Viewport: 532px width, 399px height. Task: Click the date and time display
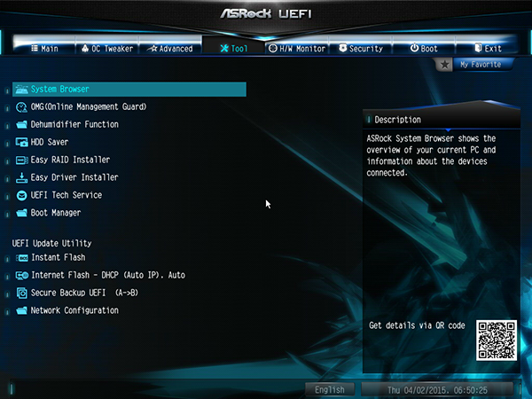(437, 390)
